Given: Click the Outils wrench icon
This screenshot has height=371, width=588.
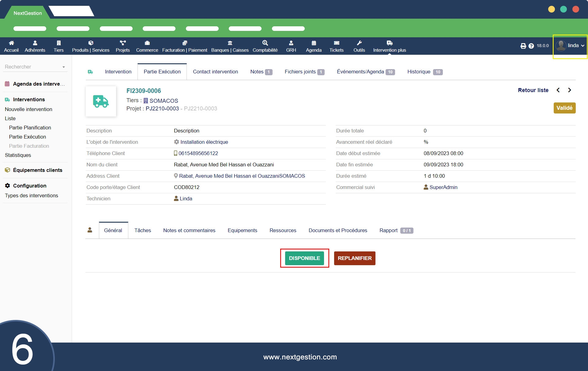Looking at the screenshot, I should coord(359,43).
